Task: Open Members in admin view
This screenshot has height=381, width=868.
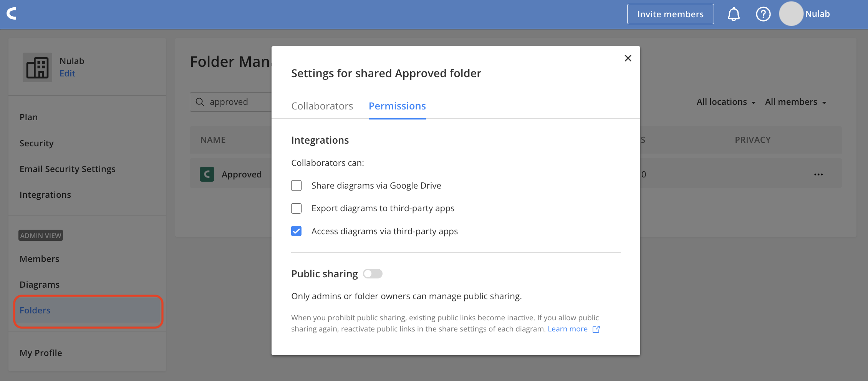Action: pyautogui.click(x=40, y=259)
